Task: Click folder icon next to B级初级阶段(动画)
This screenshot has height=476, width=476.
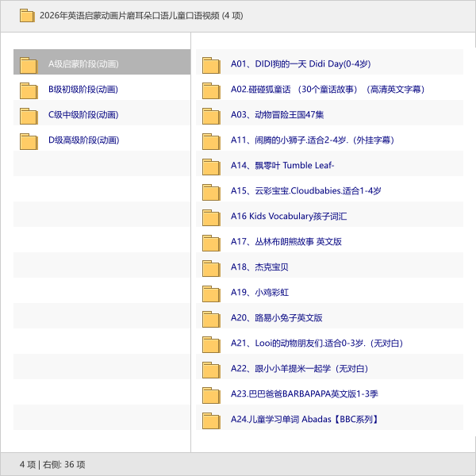Action: point(29,90)
